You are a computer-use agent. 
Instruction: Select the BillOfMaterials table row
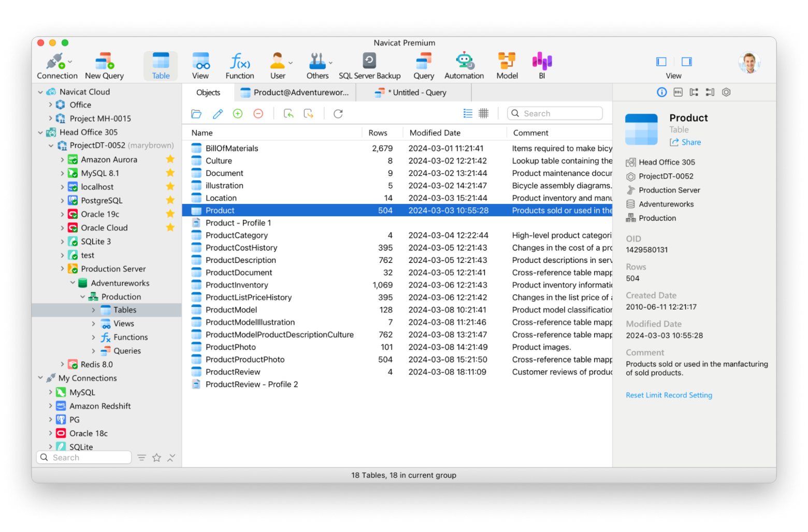397,149
